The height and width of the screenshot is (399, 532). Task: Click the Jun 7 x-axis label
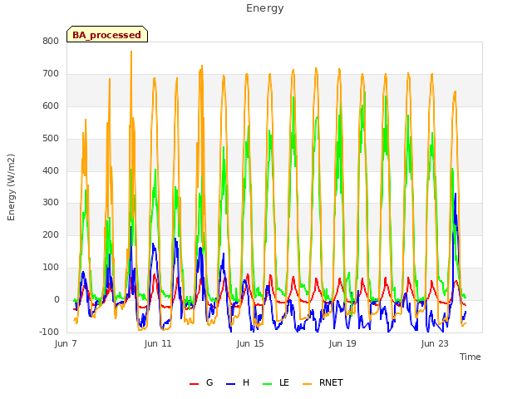66,343
